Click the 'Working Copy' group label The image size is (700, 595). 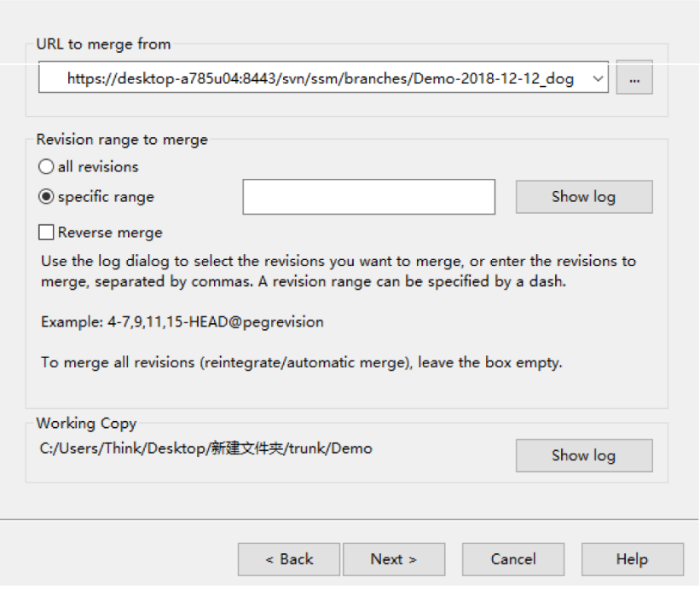click(86, 424)
